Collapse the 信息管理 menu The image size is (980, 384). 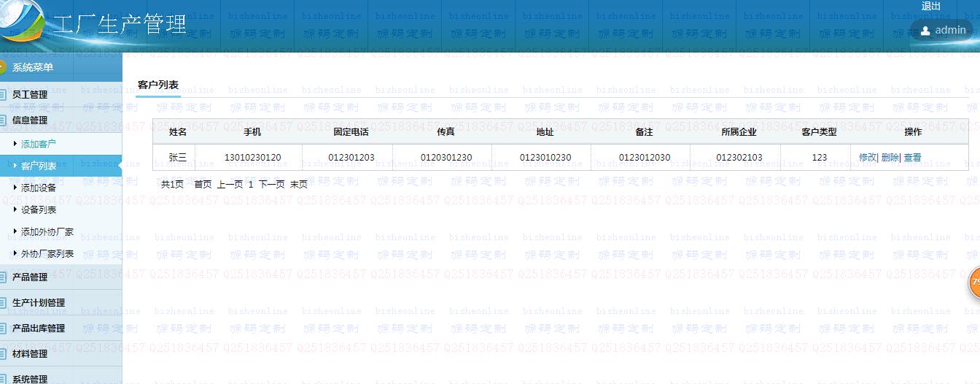click(61, 120)
